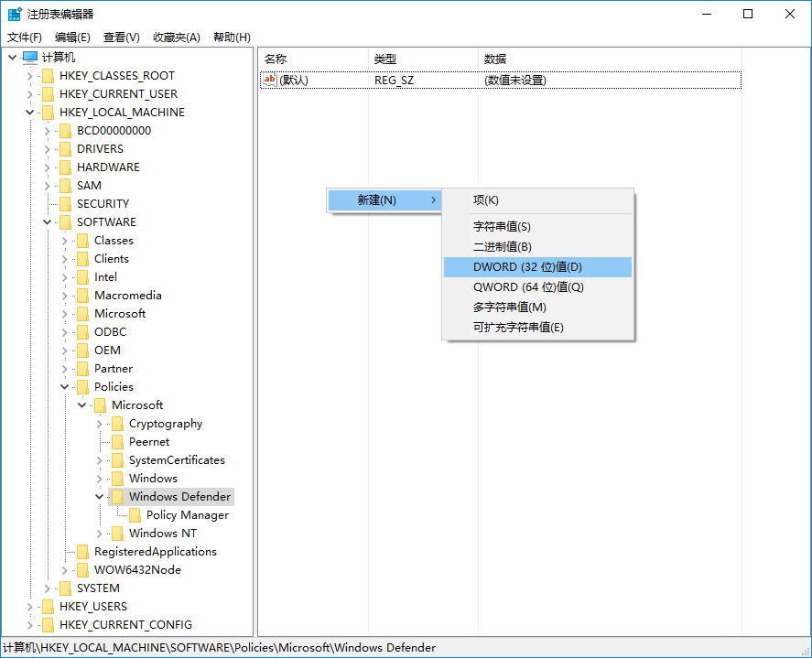Viewport: 812px width, 658px height.
Task: Open the 文件(F) menu
Action: [x=25, y=38]
